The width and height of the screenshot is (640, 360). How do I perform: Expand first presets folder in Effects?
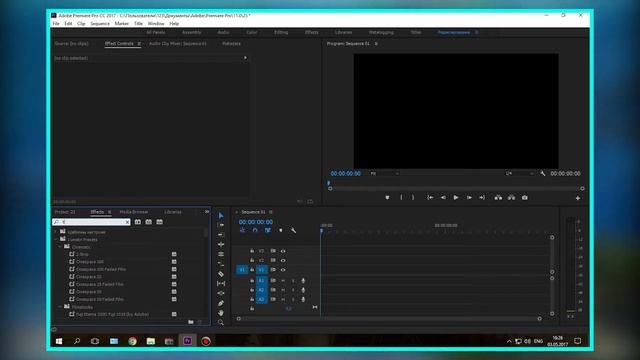pos(56,232)
